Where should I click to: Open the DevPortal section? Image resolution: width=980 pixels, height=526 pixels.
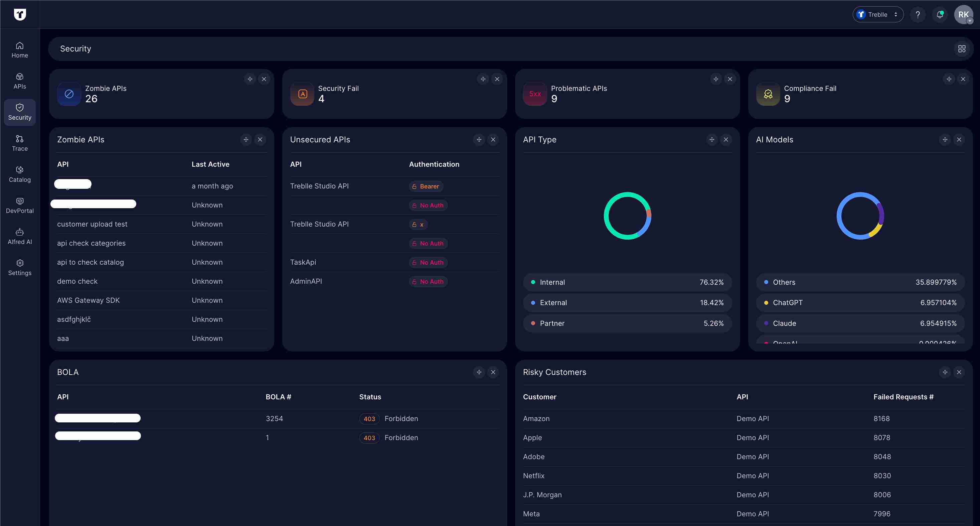(x=19, y=205)
